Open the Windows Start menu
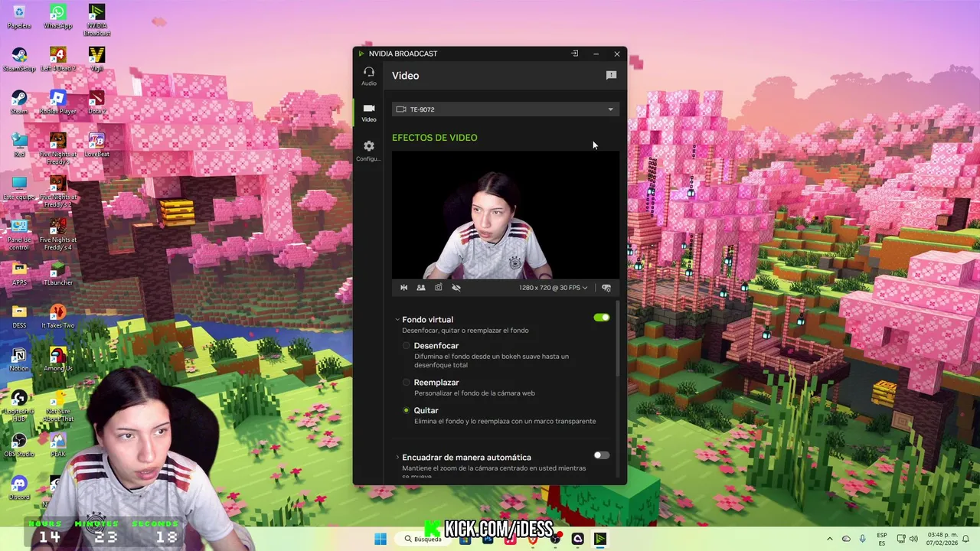The width and height of the screenshot is (980, 551). click(381, 539)
